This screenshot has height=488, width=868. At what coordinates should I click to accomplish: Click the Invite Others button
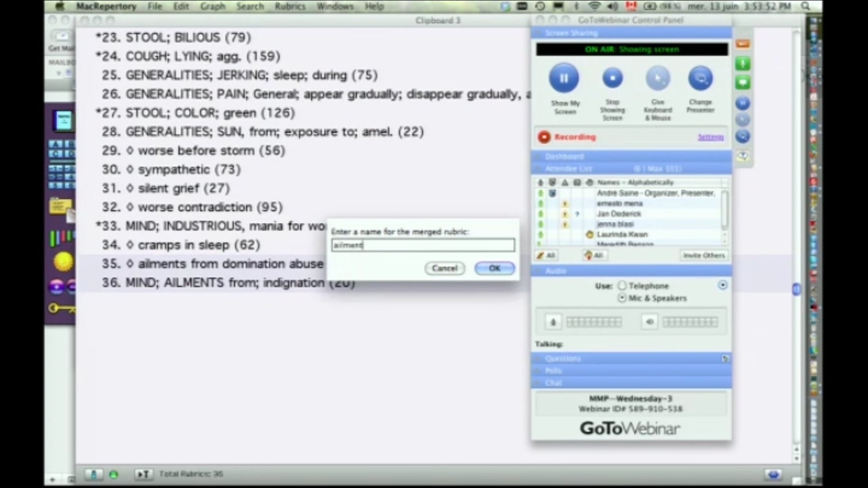tap(703, 255)
